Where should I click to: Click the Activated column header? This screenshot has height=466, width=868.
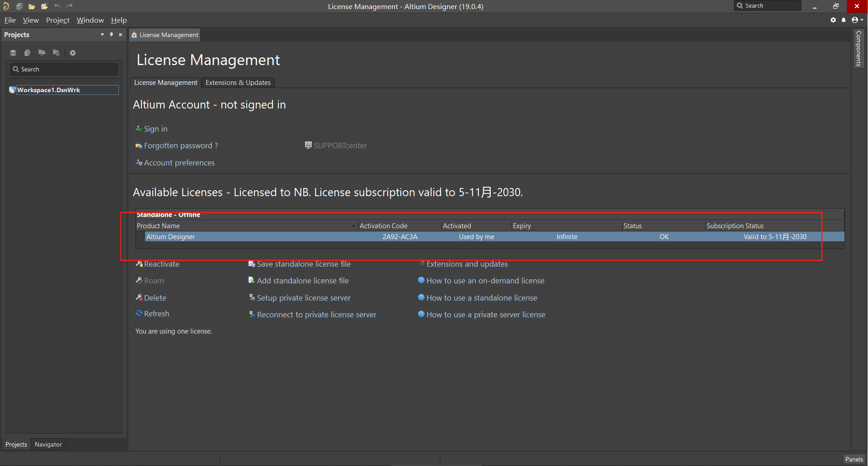[x=476, y=226]
